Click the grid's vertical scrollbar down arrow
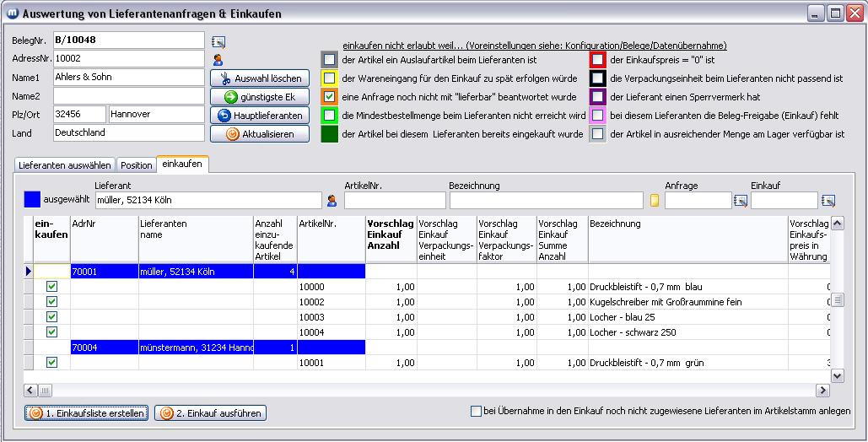868x442 pixels. (837, 376)
